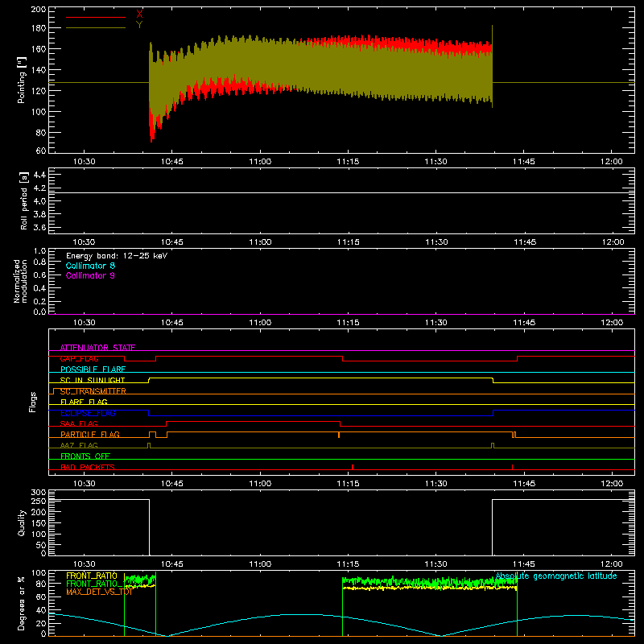Click the 10:45 tick under the Quality plot
Viewport: 644px width, 644px height.
coord(171,564)
